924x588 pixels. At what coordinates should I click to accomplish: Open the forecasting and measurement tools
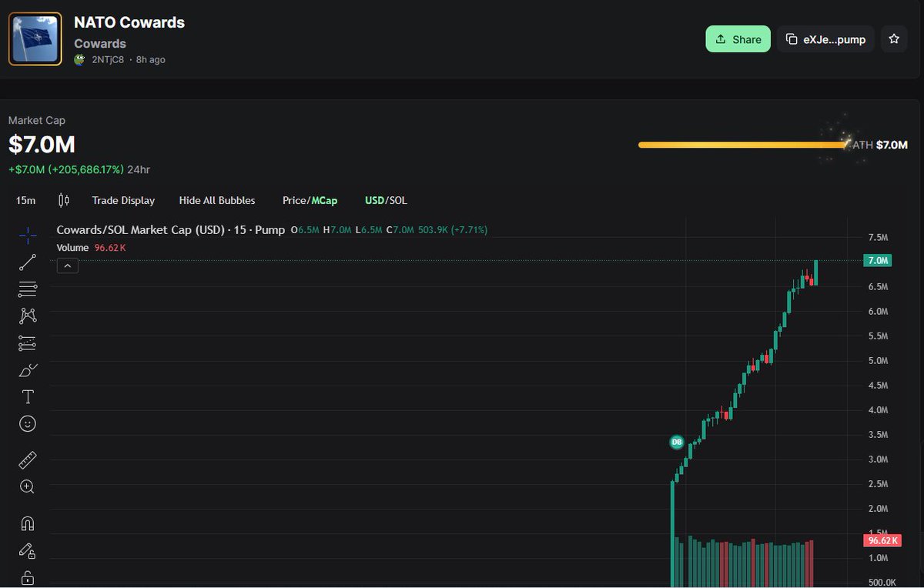point(27,343)
